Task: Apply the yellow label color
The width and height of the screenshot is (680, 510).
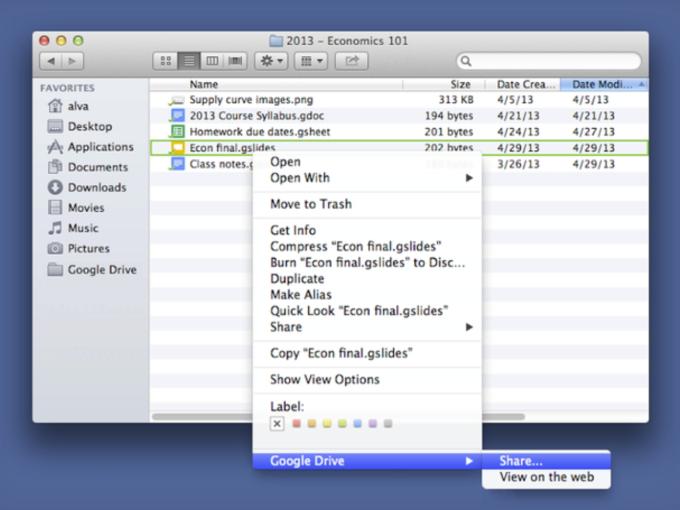Action: [327, 423]
